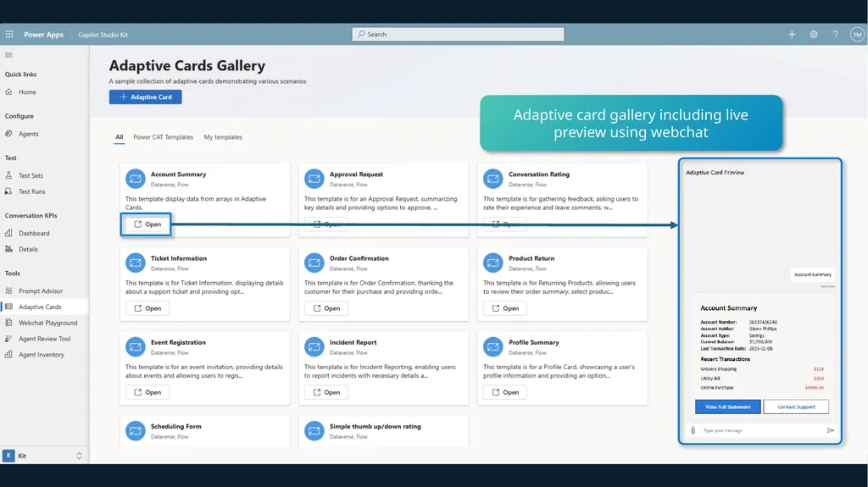The width and height of the screenshot is (868, 487).
Task: Click the send arrow in webchat preview
Action: 831,430
